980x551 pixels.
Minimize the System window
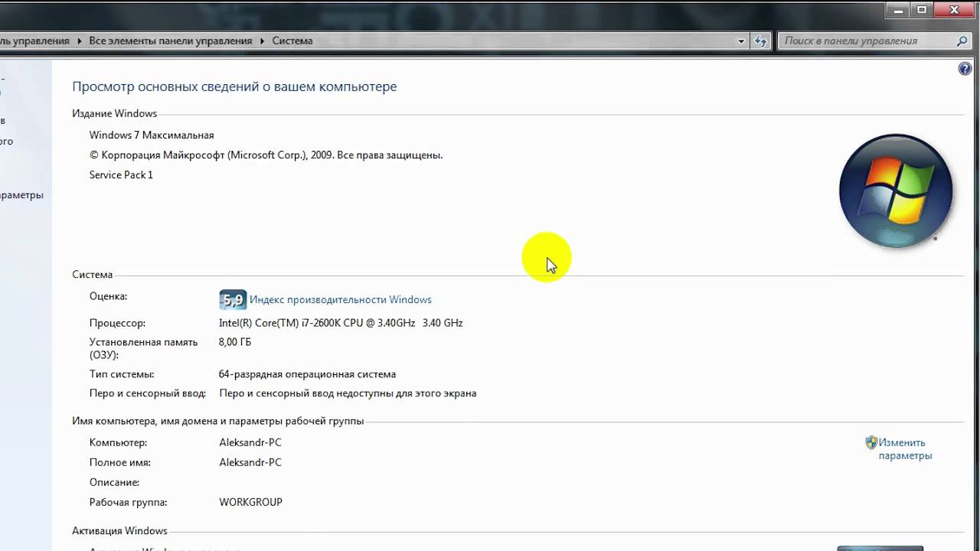[x=899, y=9]
